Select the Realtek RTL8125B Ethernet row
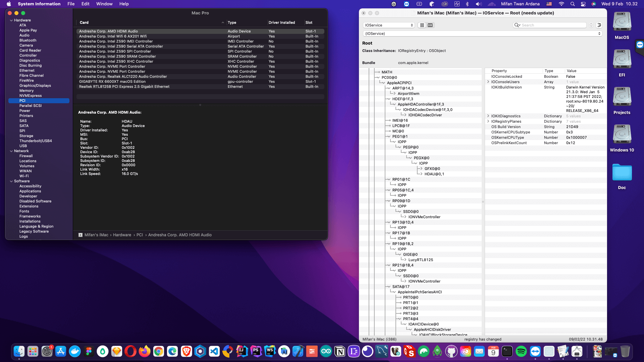This screenshot has width=644, height=362. point(200,86)
